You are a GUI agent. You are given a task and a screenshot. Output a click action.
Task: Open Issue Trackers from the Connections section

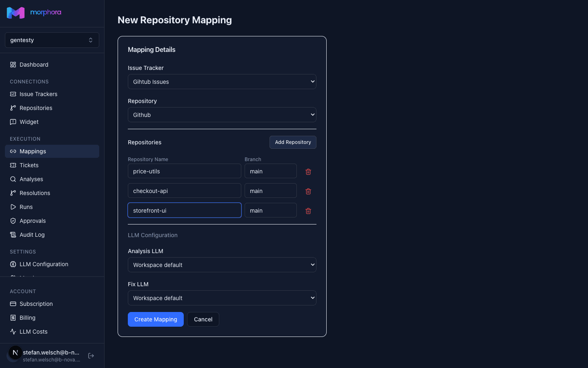13,94
